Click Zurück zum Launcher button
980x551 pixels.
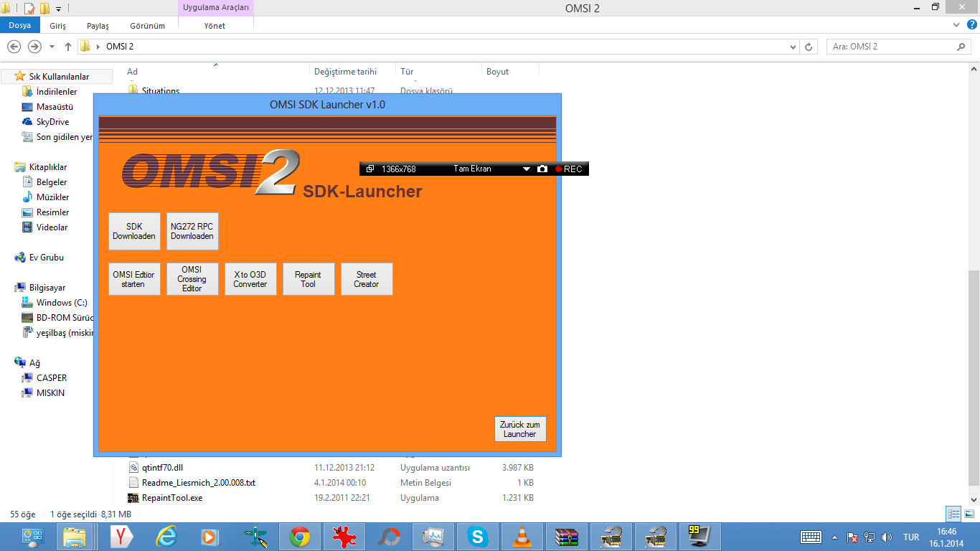click(520, 429)
